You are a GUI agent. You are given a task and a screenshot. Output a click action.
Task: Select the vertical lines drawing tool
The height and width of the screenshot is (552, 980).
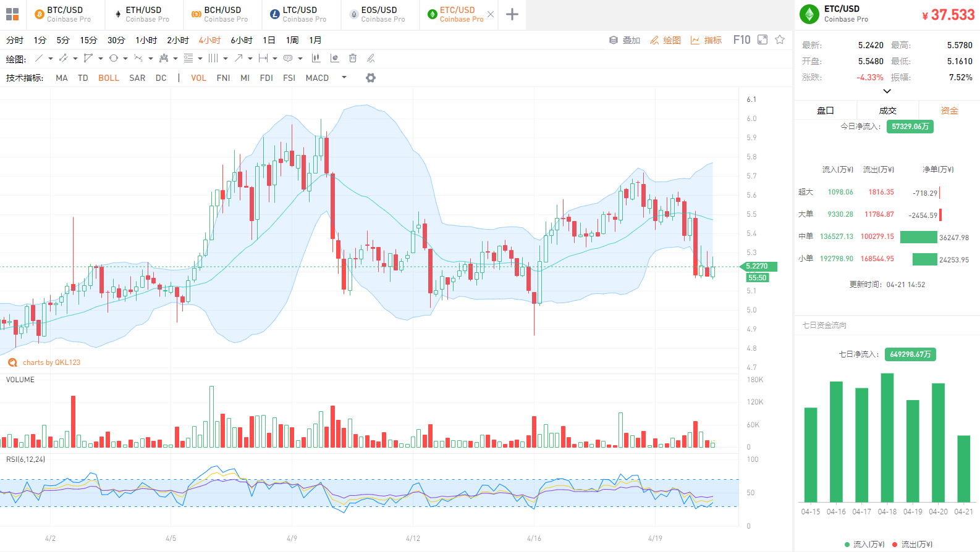click(213, 58)
